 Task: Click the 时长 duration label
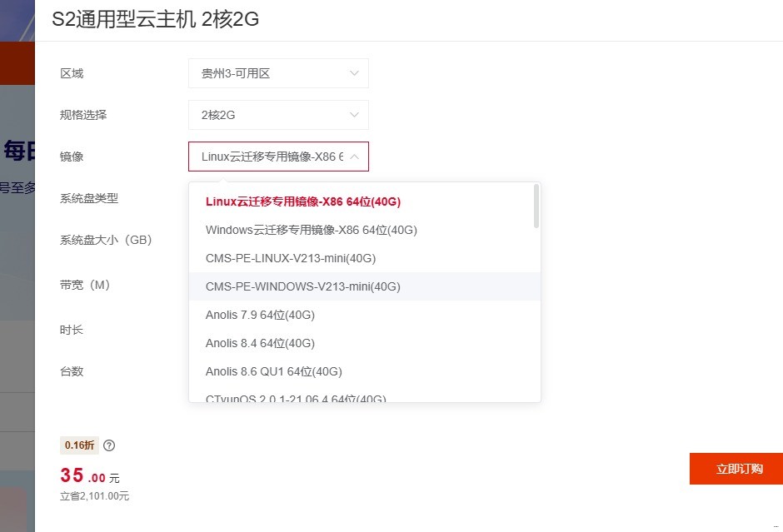click(x=72, y=330)
